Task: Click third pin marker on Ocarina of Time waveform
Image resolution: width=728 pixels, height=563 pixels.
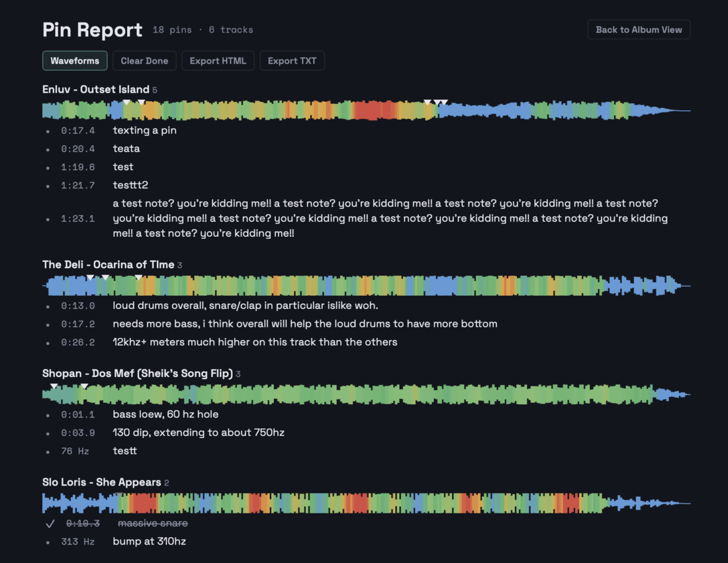Action: click(138, 278)
